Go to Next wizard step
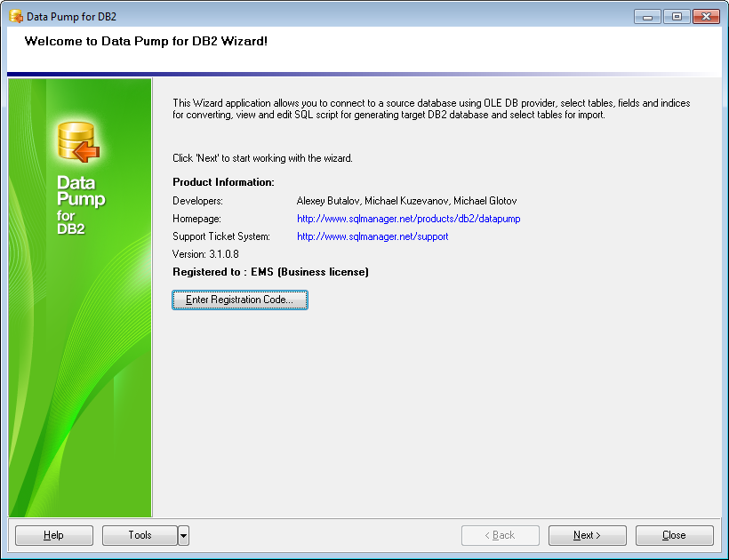The height and width of the screenshot is (560, 729). tap(587, 535)
